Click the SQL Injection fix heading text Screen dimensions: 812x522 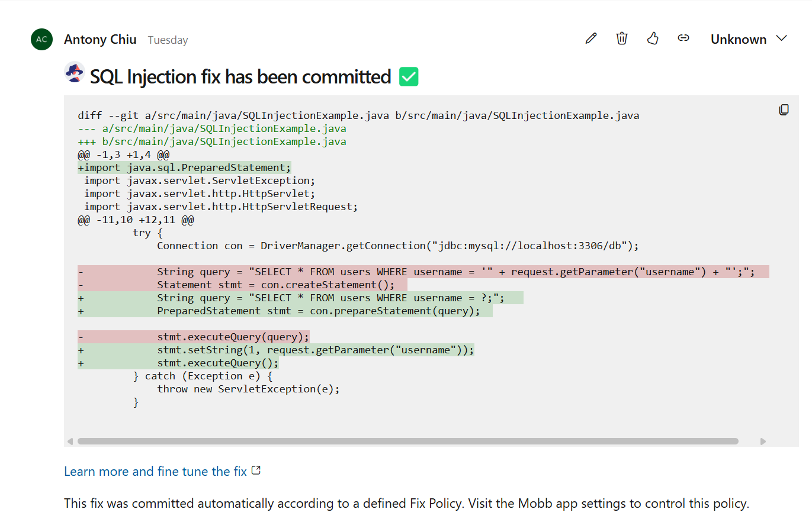(x=240, y=77)
